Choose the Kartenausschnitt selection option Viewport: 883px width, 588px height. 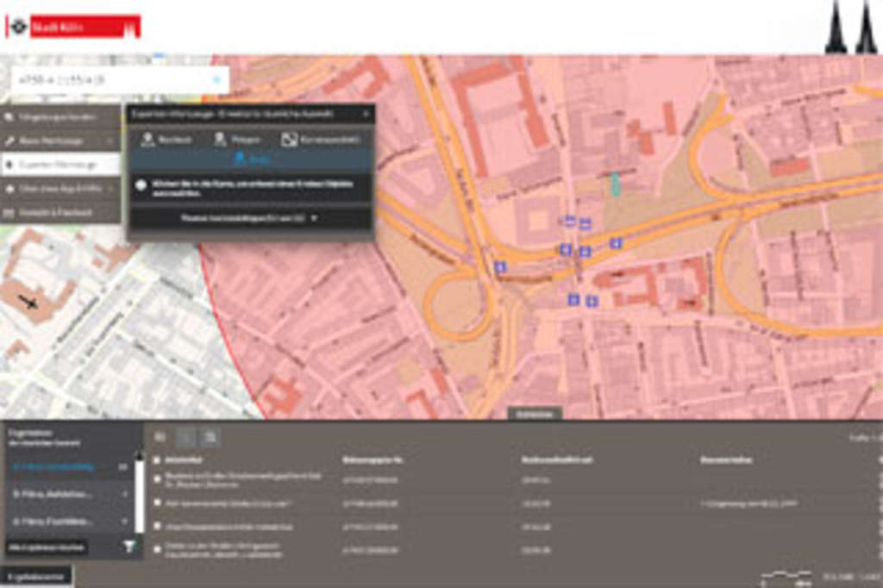click(320, 139)
